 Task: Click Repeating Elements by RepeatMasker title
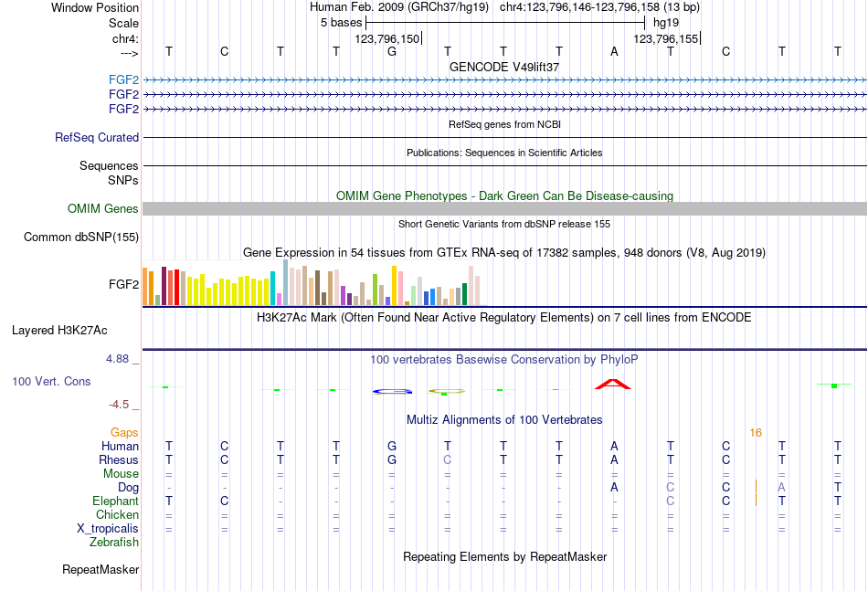tap(504, 556)
